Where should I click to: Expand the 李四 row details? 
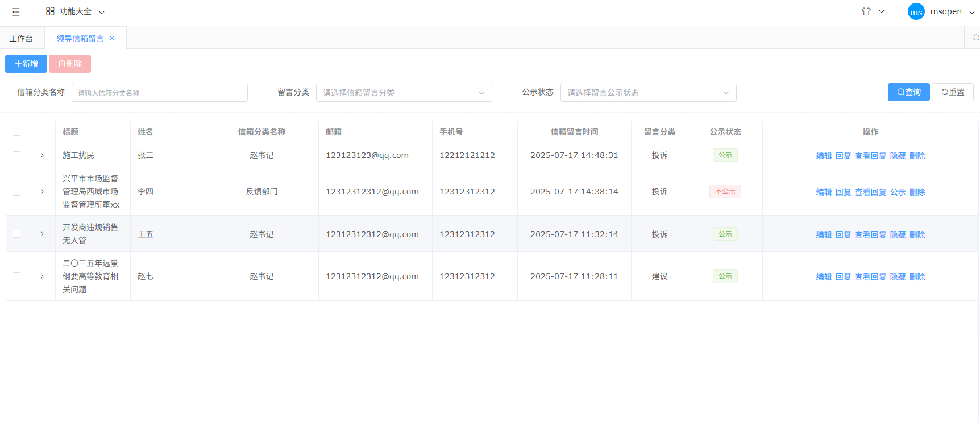[42, 192]
